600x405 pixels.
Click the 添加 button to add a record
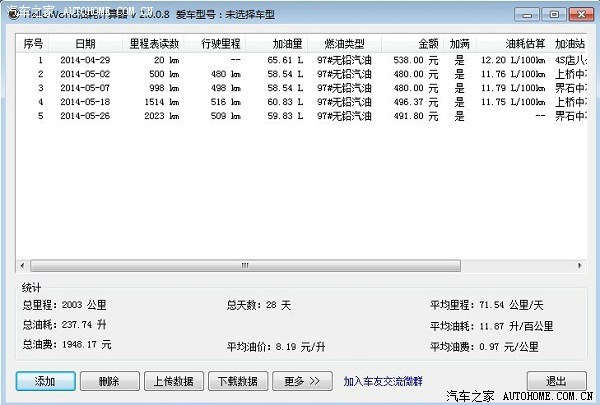[x=45, y=381]
